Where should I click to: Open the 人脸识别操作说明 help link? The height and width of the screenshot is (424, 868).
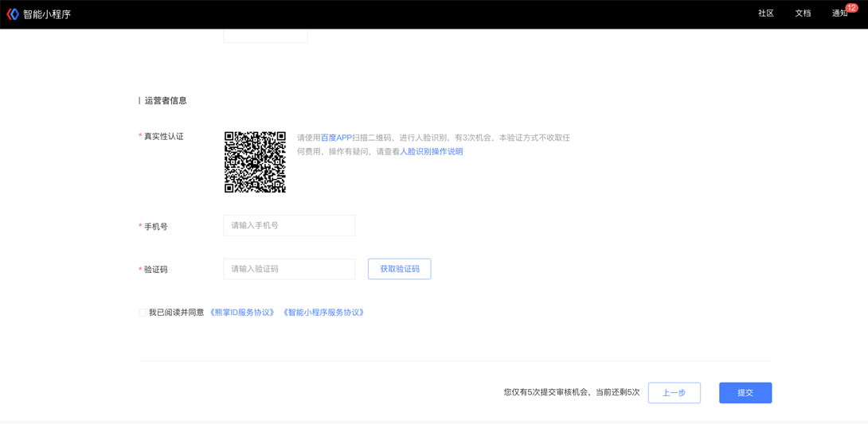(431, 151)
